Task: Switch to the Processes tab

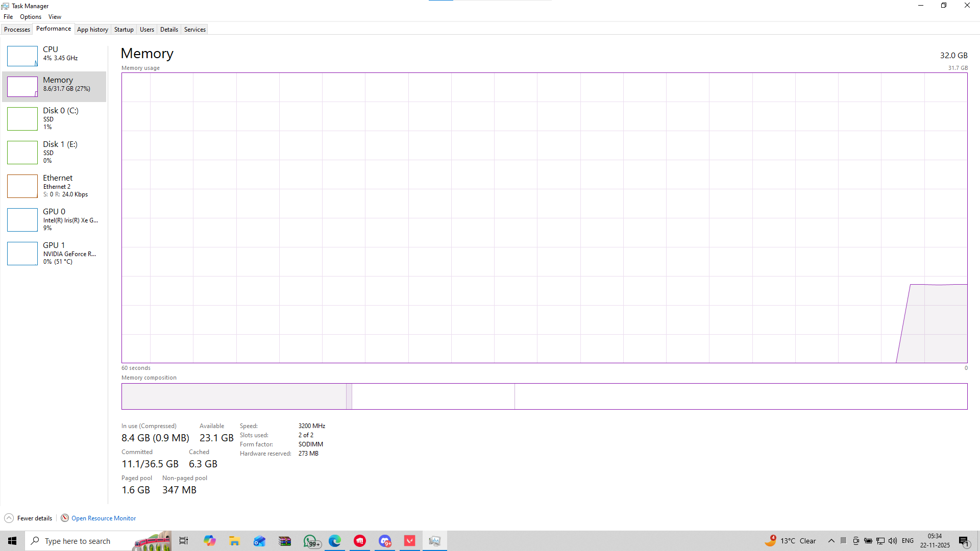Action: pyautogui.click(x=17, y=30)
